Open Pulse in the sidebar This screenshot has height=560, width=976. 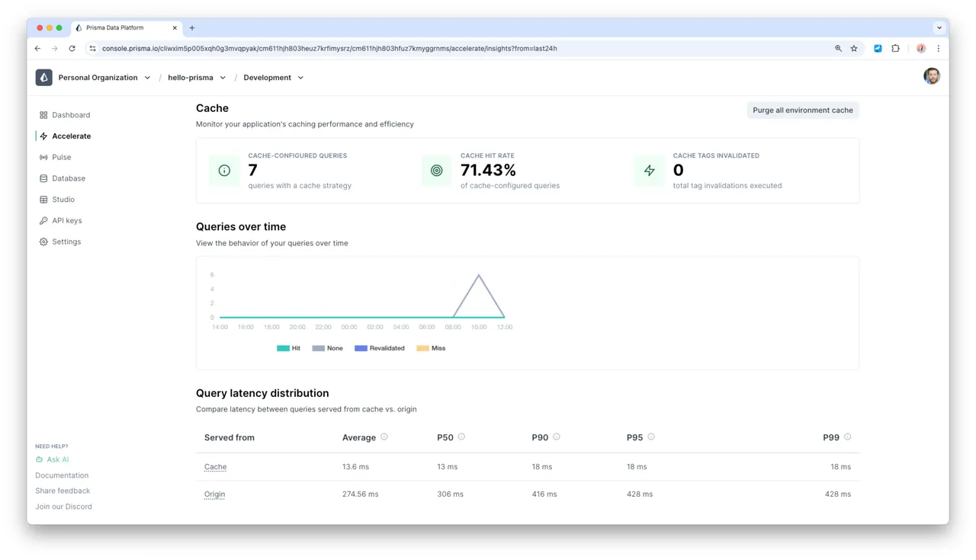coord(62,158)
